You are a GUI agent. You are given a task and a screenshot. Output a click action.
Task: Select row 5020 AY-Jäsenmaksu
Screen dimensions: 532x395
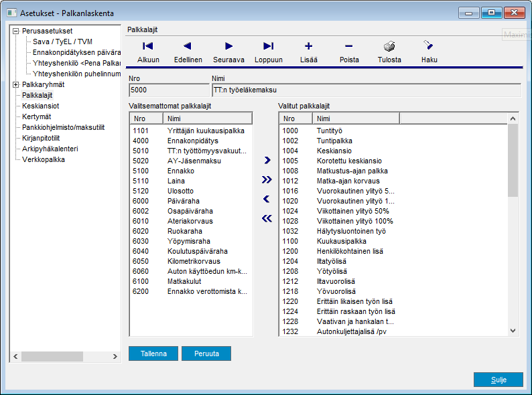tap(191, 161)
